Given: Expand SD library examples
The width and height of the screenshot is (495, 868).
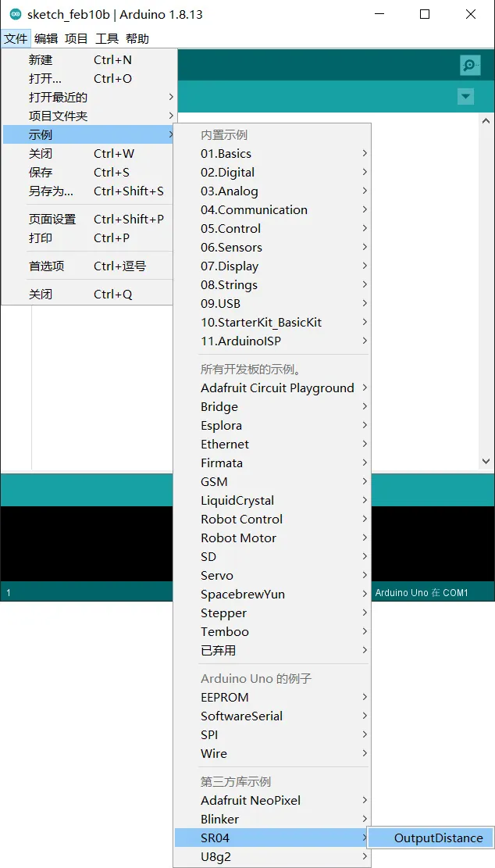Looking at the screenshot, I should [x=272, y=557].
